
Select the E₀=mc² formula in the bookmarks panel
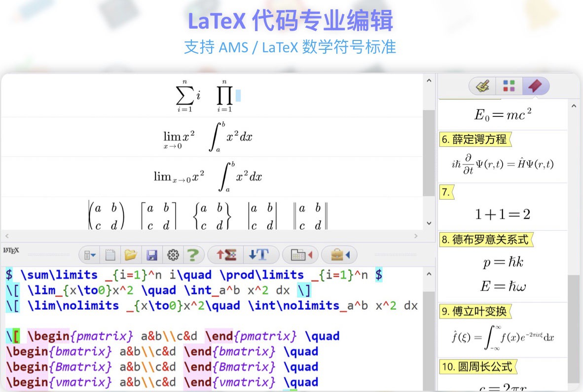pyautogui.click(x=503, y=114)
